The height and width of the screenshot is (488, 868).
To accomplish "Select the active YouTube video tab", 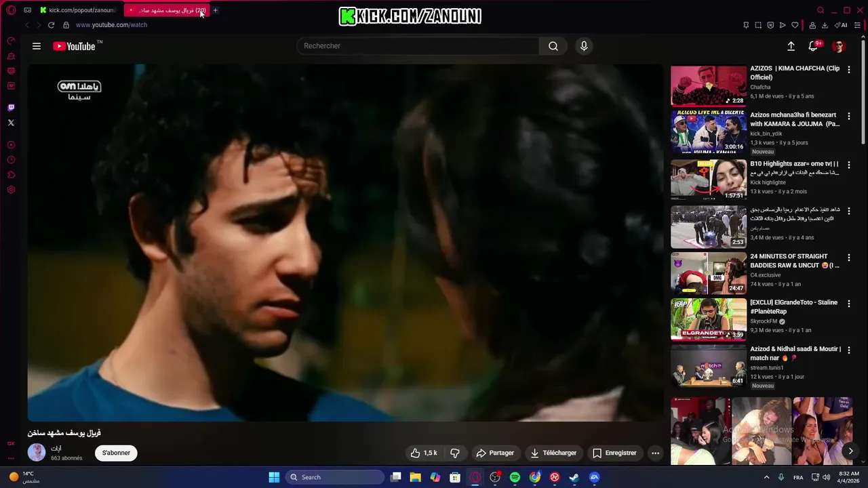I will click(x=167, y=10).
